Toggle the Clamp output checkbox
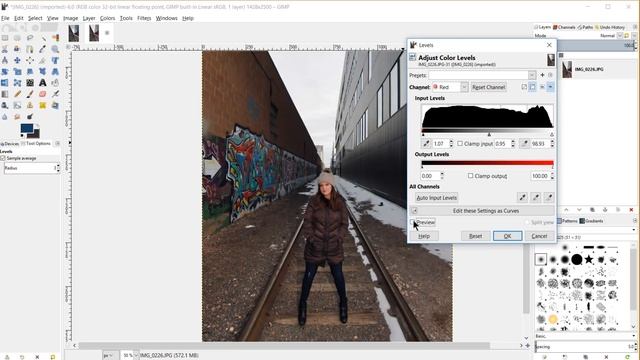 coord(471,176)
